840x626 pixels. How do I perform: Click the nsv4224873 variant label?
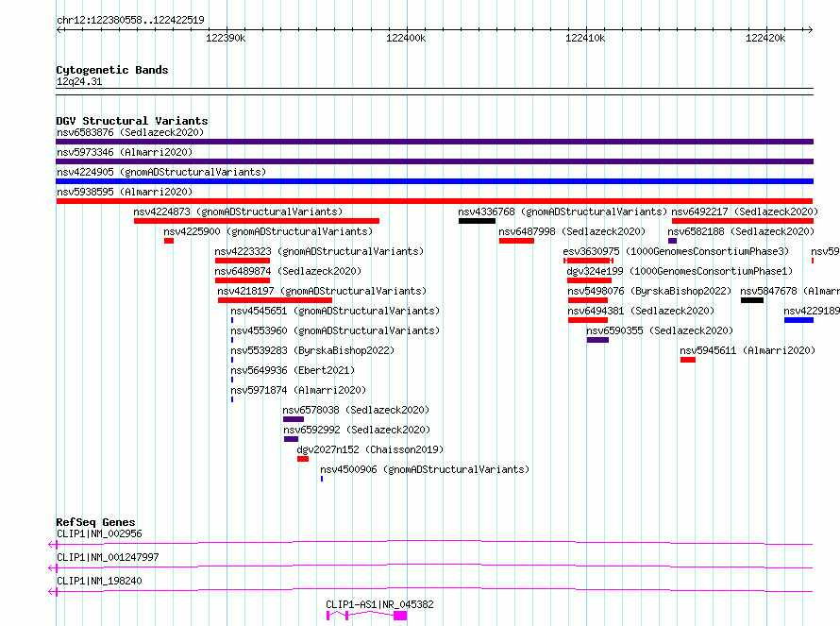[238, 211]
